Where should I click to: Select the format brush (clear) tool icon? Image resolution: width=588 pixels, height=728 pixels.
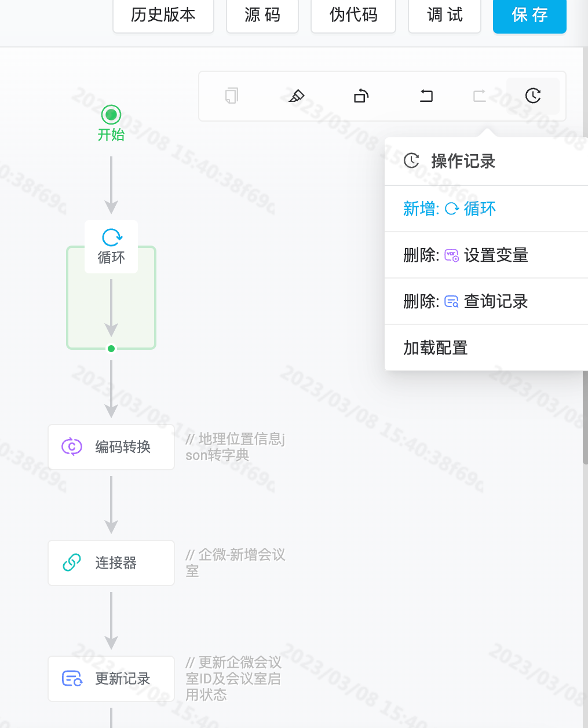[x=297, y=96]
